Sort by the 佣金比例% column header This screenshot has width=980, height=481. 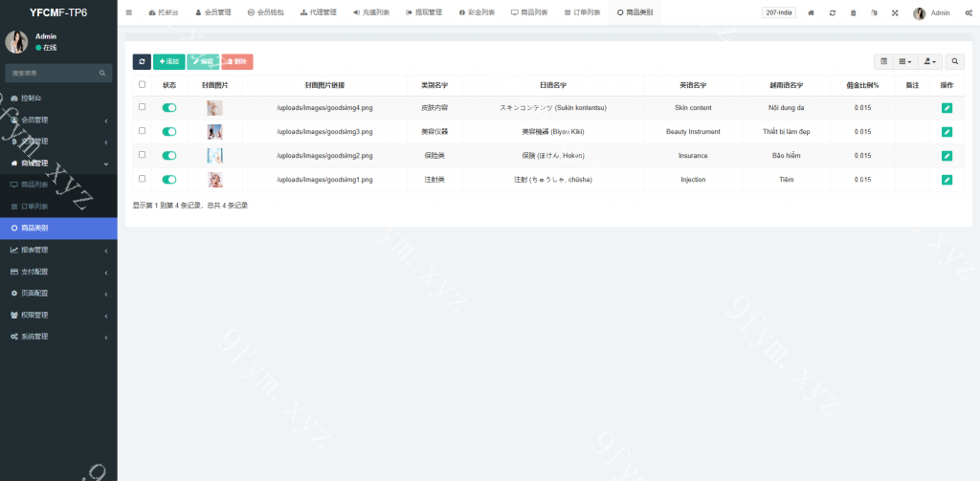point(862,85)
